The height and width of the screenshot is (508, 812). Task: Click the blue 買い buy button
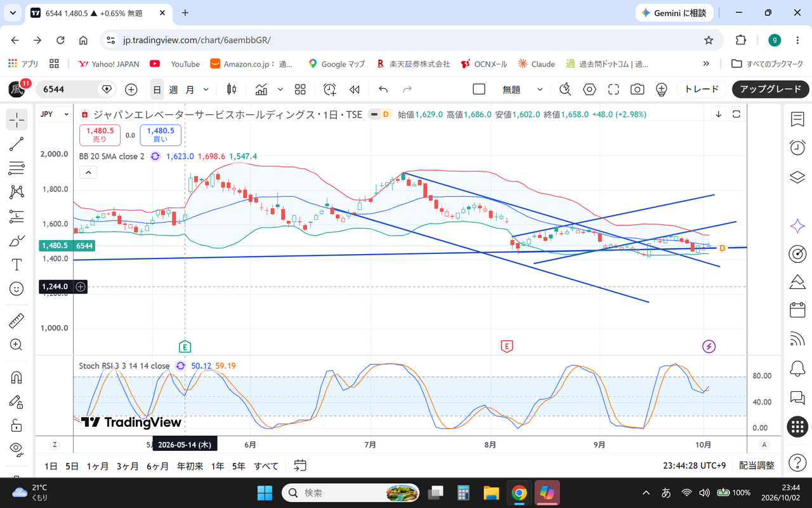point(161,135)
